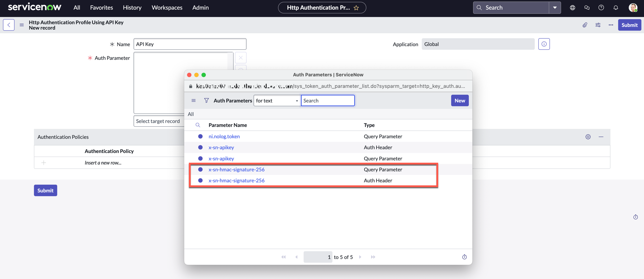644x279 pixels.
Task: Open the History menu
Action: 132,8
